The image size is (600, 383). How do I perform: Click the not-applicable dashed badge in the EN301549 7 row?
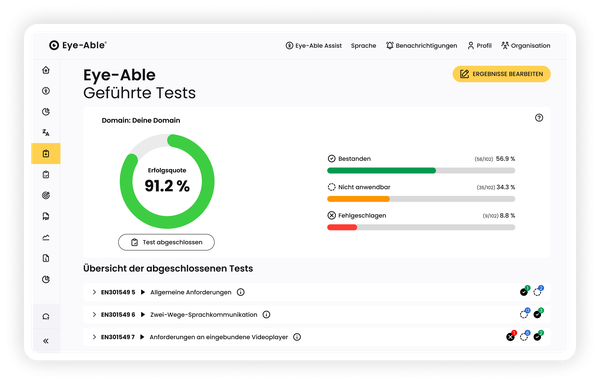tap(525, 336)
